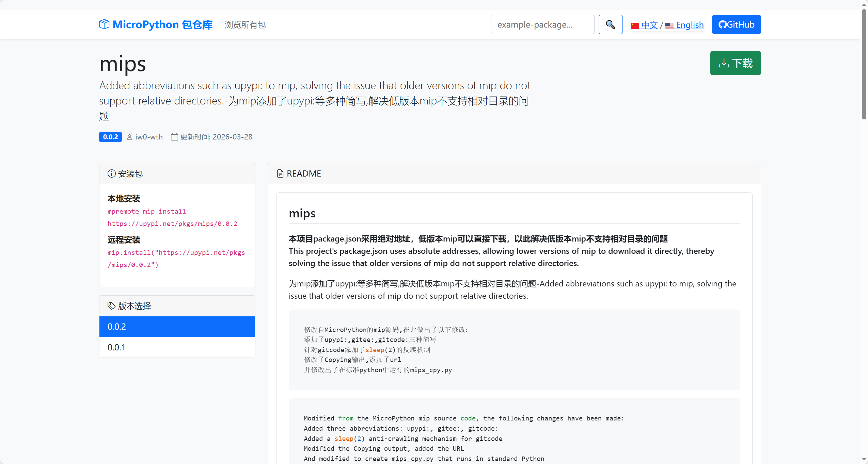Click the document icon next to README
Viewport: 868px width, 464px height.
pos(280,174)
